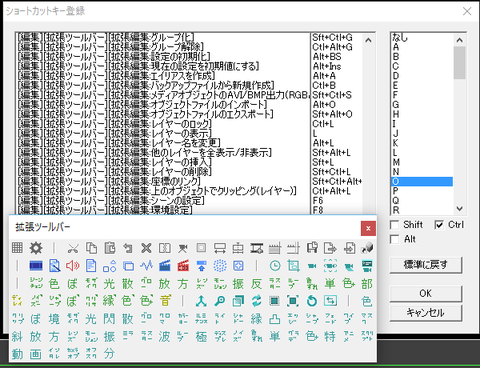480x368 pixels.
Task: Enable the Shift modifier checkbox
Action: pyautogui.click(x=395, y=225)
